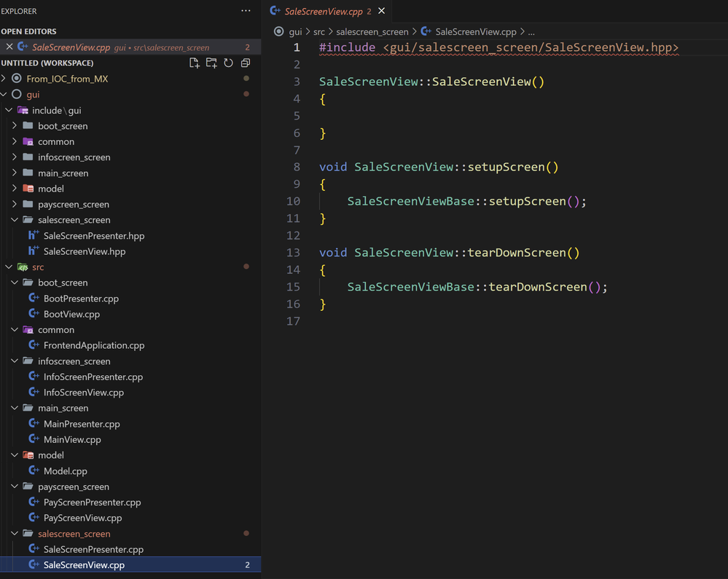Click the New Folder icon in Explorer

[x=211, y=63]
